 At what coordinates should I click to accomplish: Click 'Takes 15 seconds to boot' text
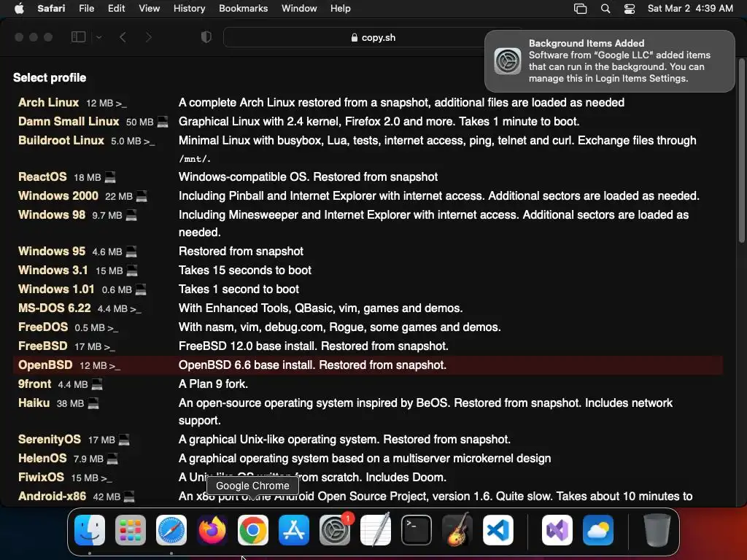[x=245, y=270]
